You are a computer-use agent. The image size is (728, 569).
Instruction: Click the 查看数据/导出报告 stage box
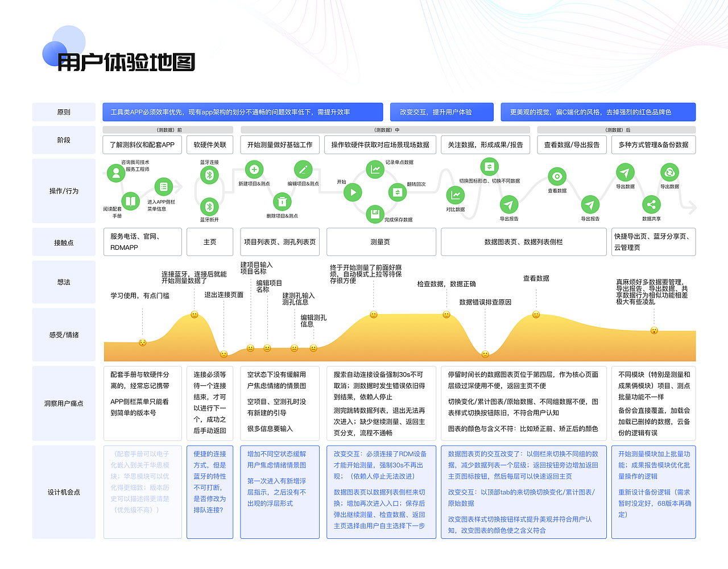572,145
